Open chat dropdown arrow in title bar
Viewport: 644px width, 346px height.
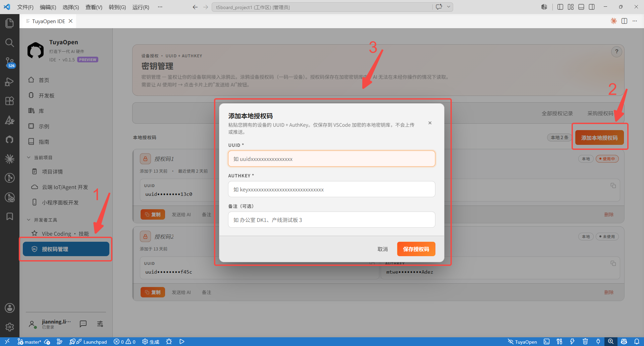click(x=448, y=7)
